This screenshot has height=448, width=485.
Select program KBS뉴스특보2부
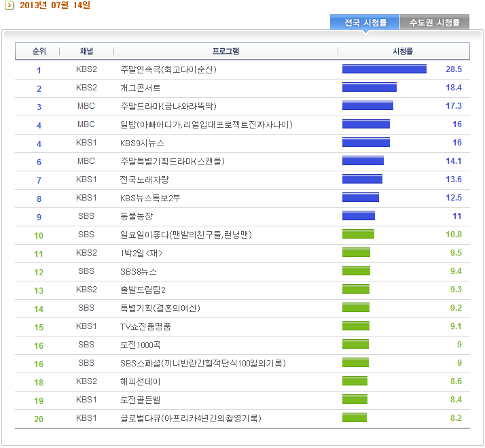click(x=150, y=198)
